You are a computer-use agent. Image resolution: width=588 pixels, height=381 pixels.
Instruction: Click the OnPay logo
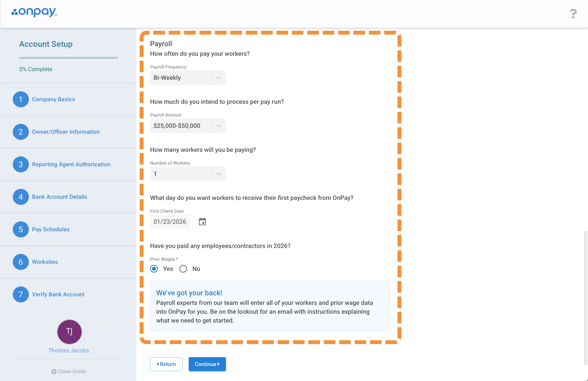point(34,12)
